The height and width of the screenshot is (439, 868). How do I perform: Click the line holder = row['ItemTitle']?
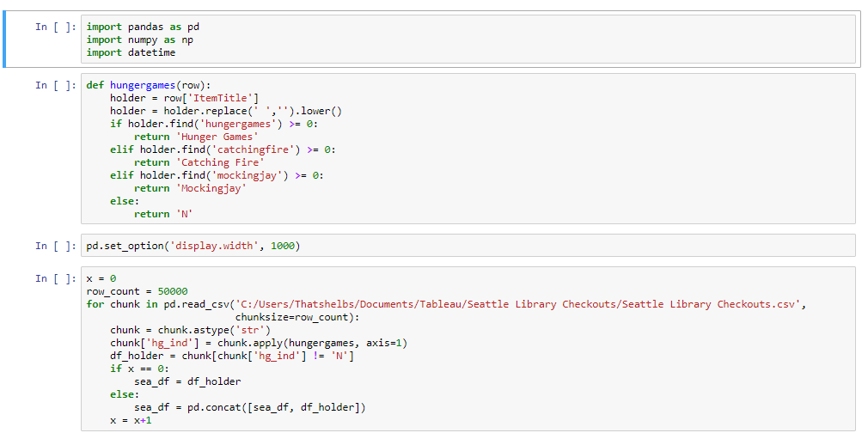click(184, 98)
